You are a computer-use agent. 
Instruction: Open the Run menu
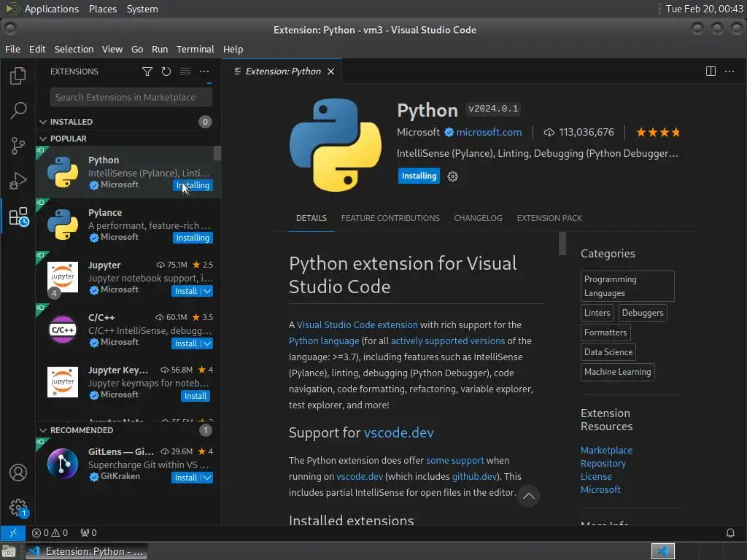[160, 49]
